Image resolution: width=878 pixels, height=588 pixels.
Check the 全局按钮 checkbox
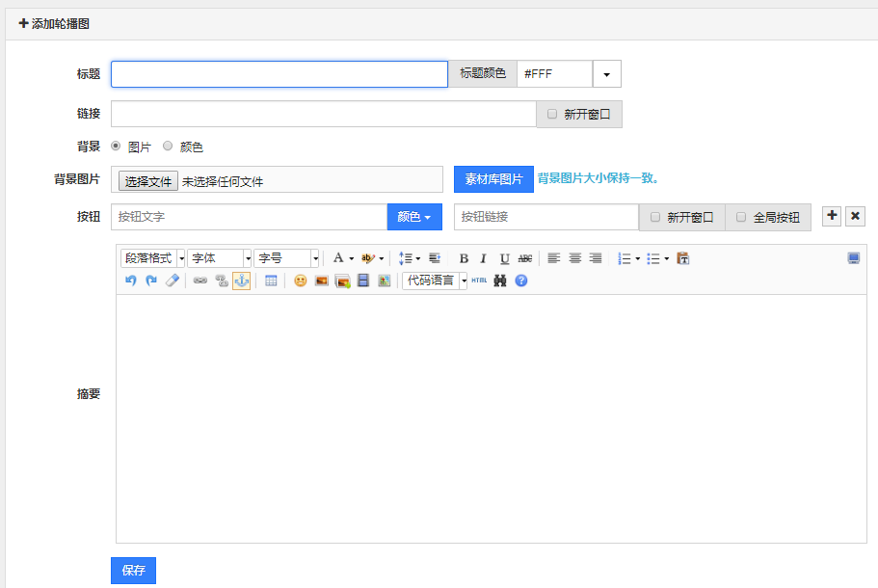tap(741, 217)
